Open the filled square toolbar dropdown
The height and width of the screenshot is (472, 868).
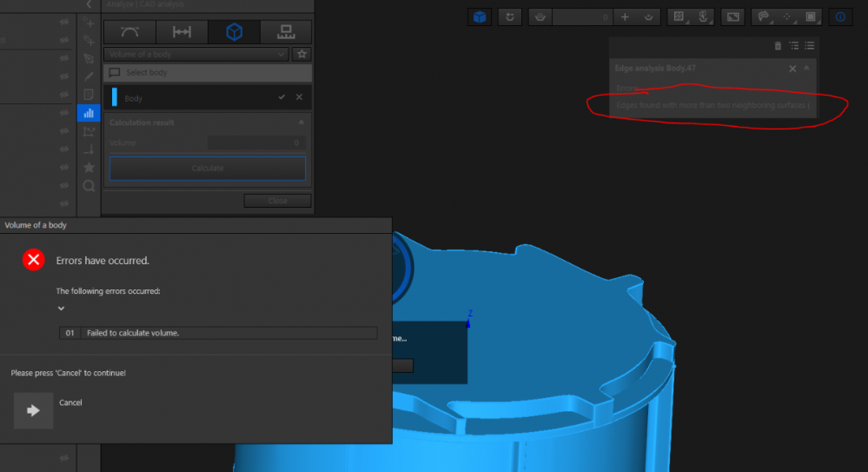click(x=811, y=17)
